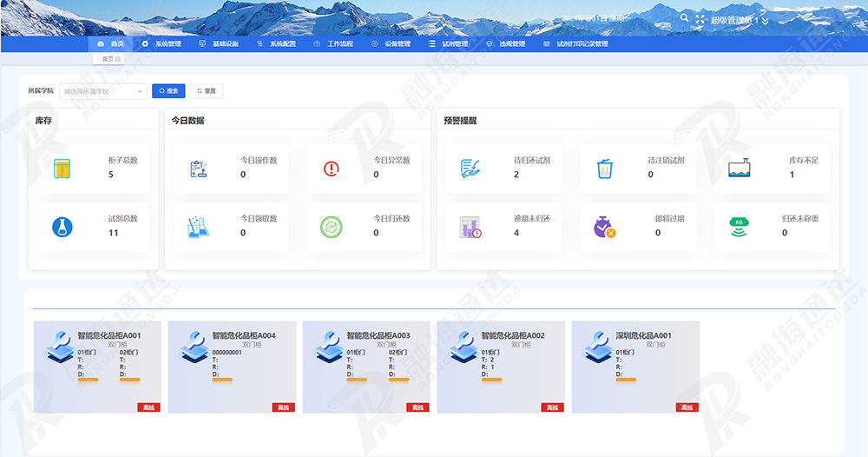This screenshot has width=868, height=457.
Task: Click the wrench icon on 智能危化品柜A001 card
Action: [x=60, y=348]
